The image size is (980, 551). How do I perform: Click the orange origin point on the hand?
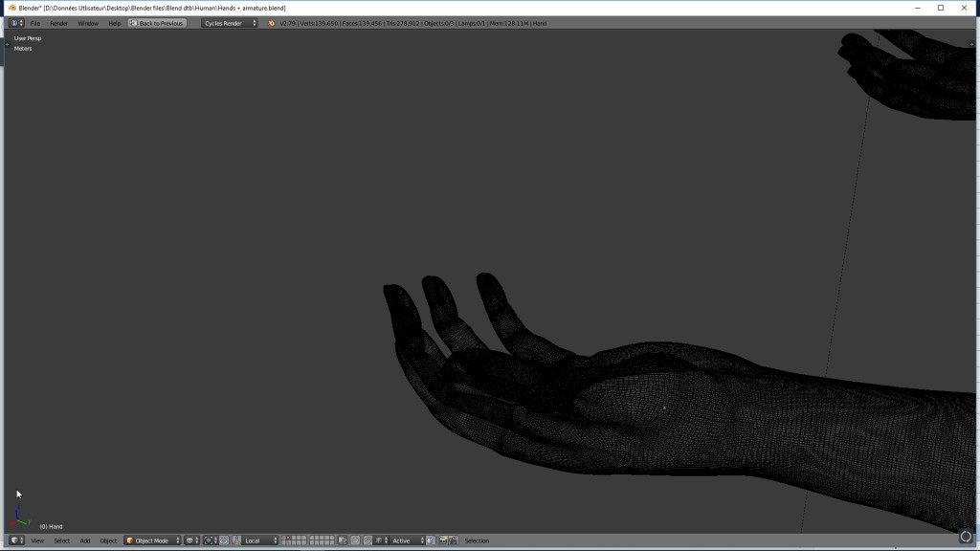click(664, 408)
